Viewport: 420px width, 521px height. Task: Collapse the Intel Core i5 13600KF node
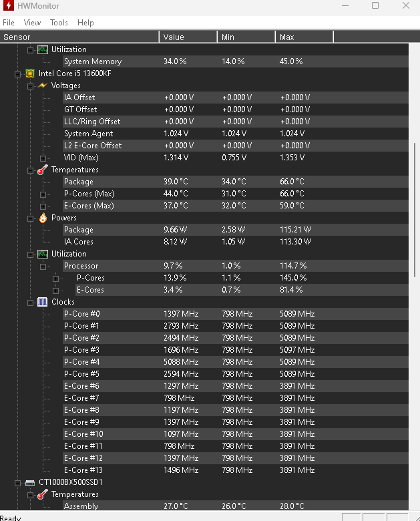click(x=17, y=74)
